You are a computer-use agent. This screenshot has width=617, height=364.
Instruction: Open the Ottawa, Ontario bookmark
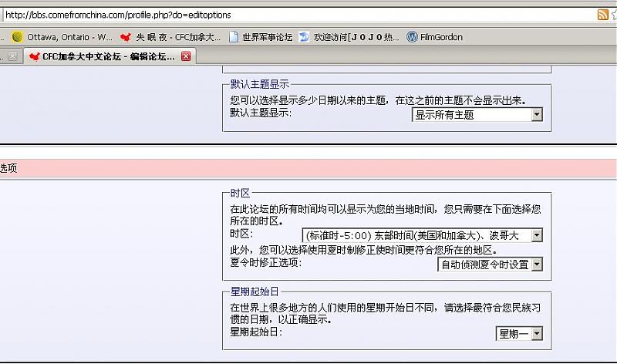[62, 36]
